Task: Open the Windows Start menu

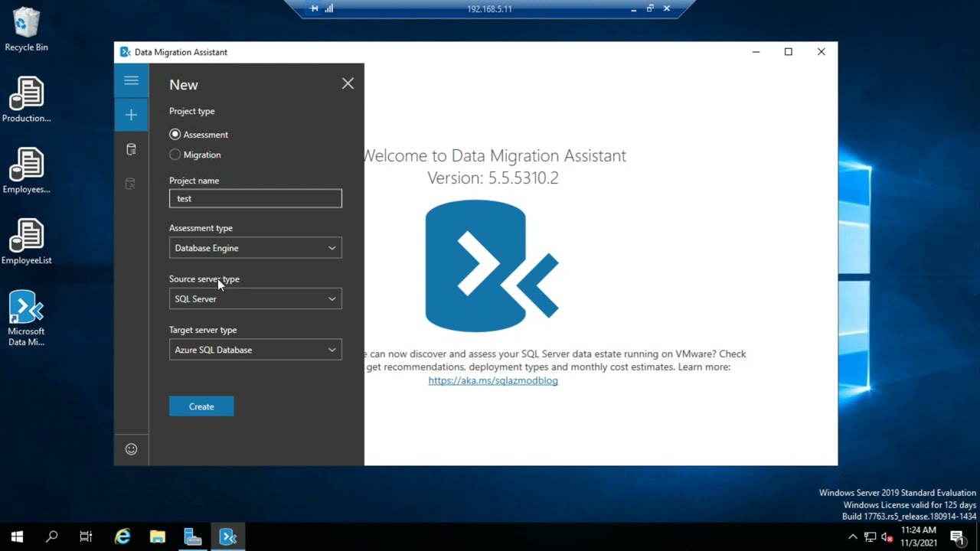Action: click(17, 536)
